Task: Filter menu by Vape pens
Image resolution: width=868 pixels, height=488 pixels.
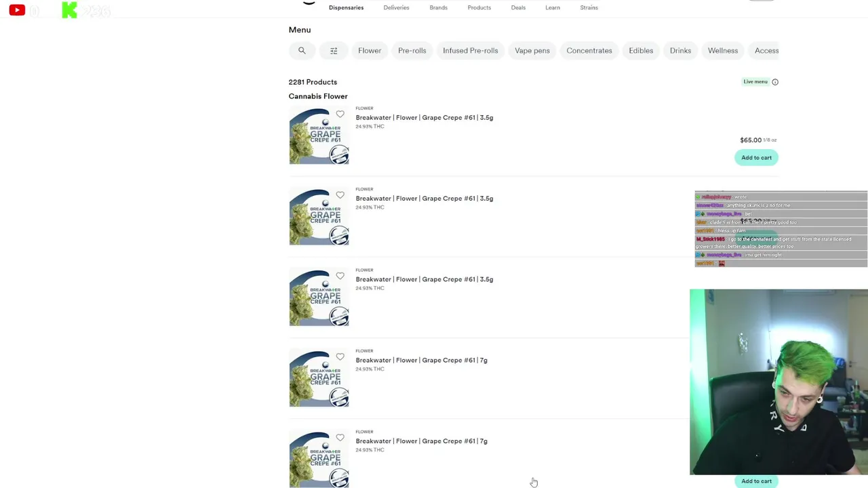Action: [532, 51]
